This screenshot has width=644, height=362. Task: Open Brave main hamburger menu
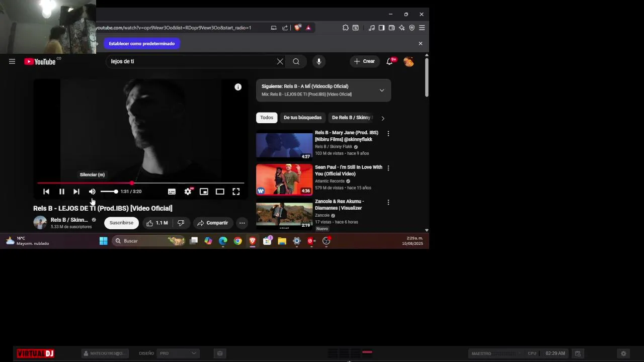click(x=422, y=28)
